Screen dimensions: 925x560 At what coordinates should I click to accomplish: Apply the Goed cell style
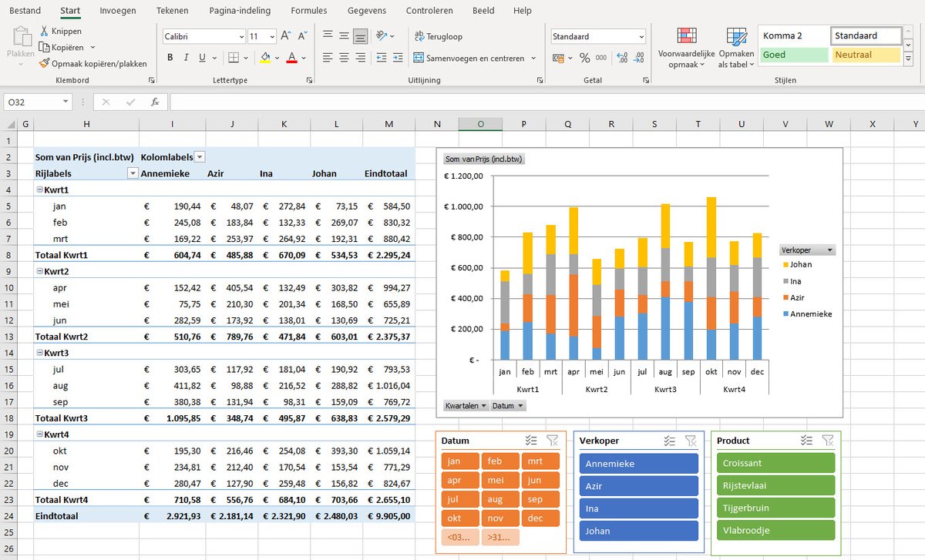[794, 55]
